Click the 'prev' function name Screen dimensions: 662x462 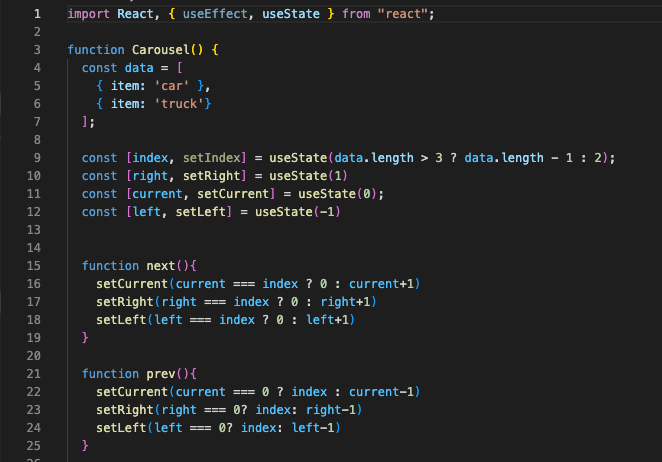(161, 374)
